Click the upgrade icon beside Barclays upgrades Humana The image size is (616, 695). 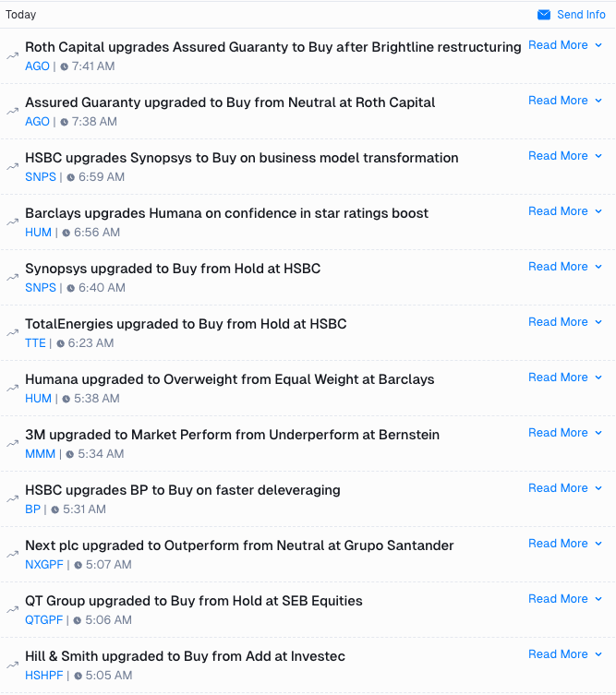point(12,222)
